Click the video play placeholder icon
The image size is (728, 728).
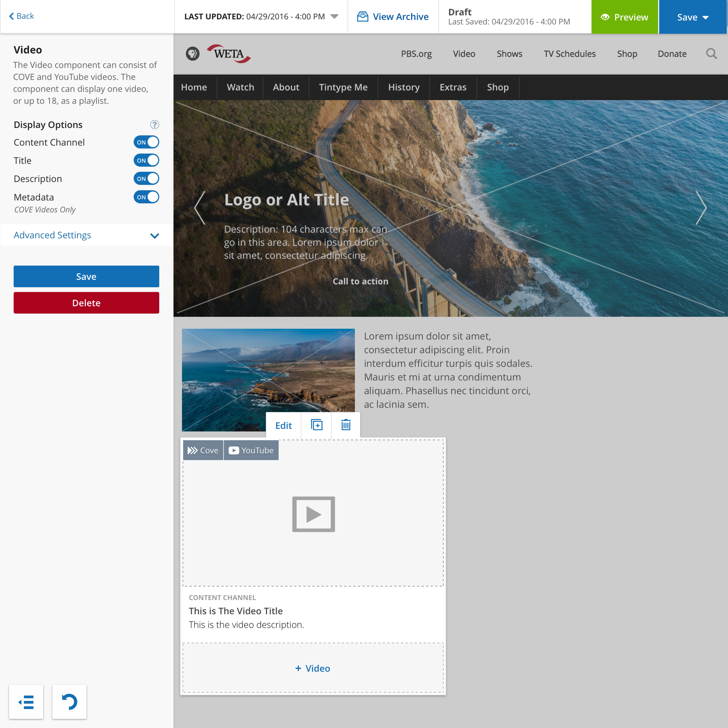click(314, 514)
